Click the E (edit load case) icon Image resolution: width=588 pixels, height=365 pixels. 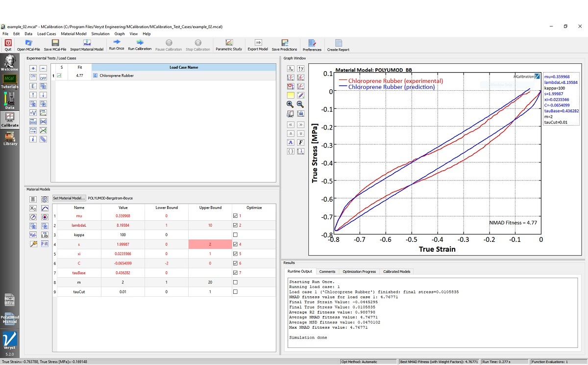click(33, 86)
